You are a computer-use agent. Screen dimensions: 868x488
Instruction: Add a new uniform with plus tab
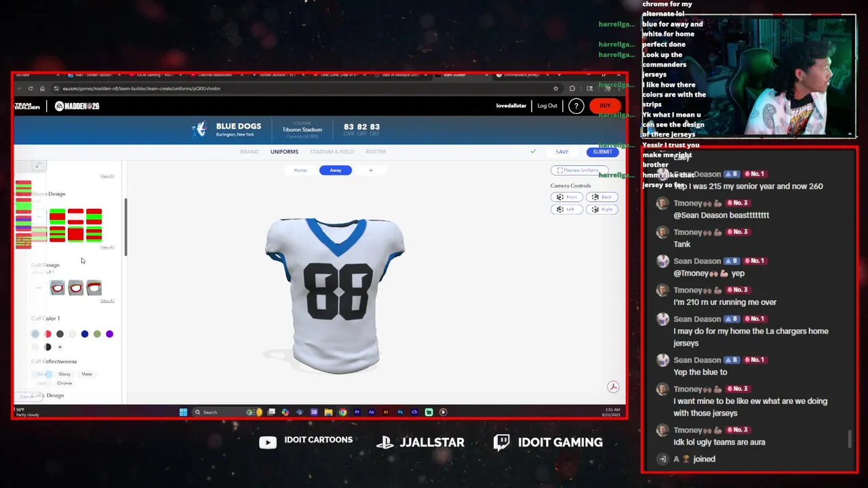[x=370, y=170]
